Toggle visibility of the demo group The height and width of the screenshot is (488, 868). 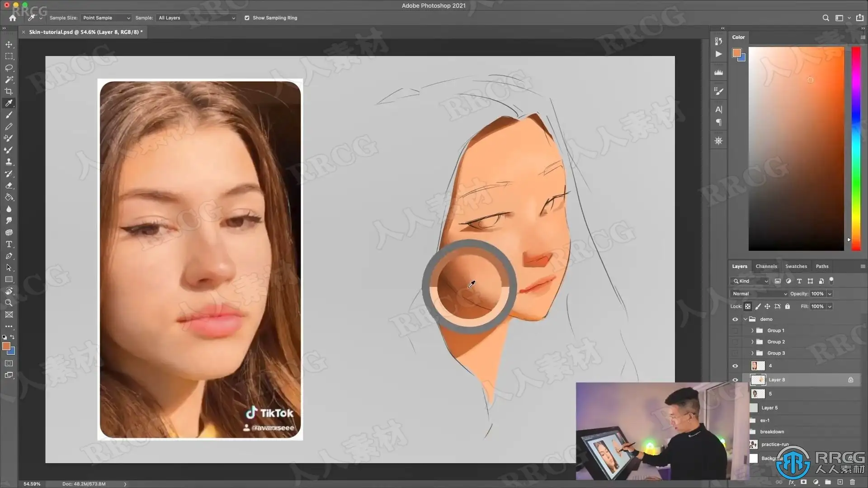(x=735, y=319)
